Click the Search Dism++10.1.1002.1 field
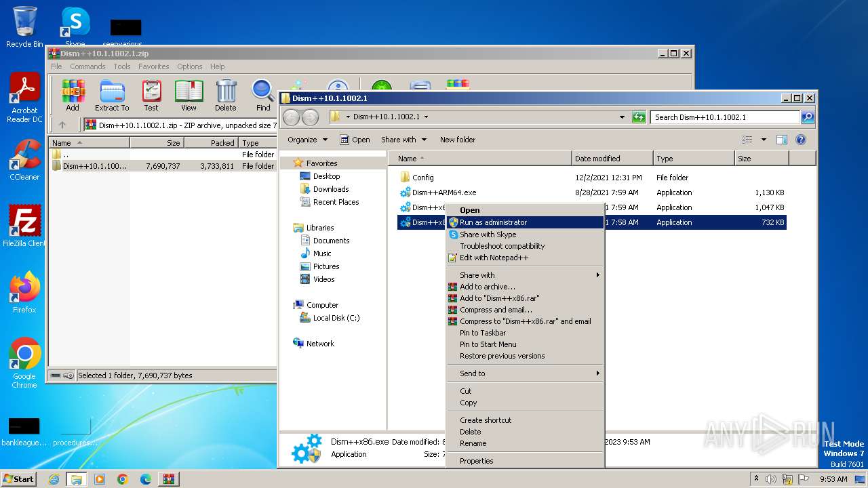Image resolution: width=868 pixels, height=488 pixels. click(x=724, y=117)
